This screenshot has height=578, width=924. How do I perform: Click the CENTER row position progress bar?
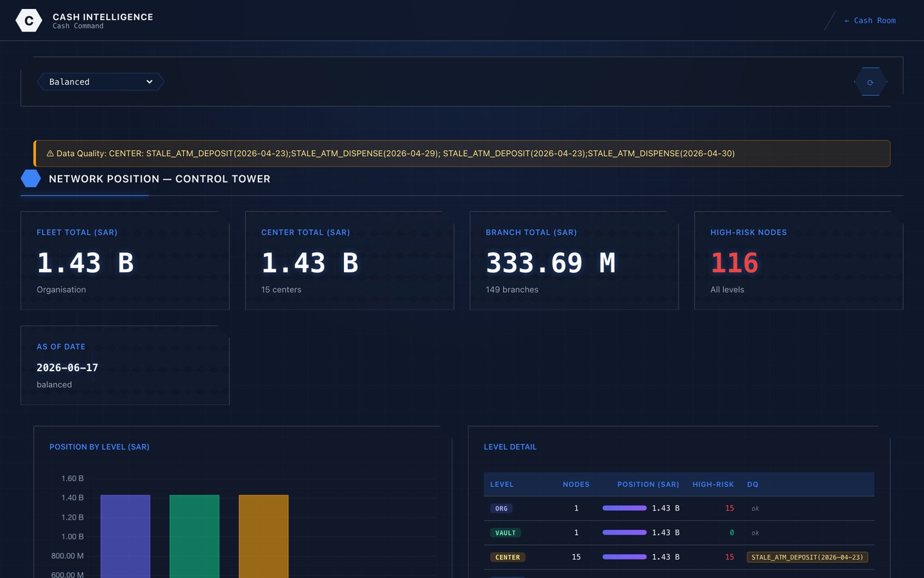pyautogui.click(x=624, y=557)
